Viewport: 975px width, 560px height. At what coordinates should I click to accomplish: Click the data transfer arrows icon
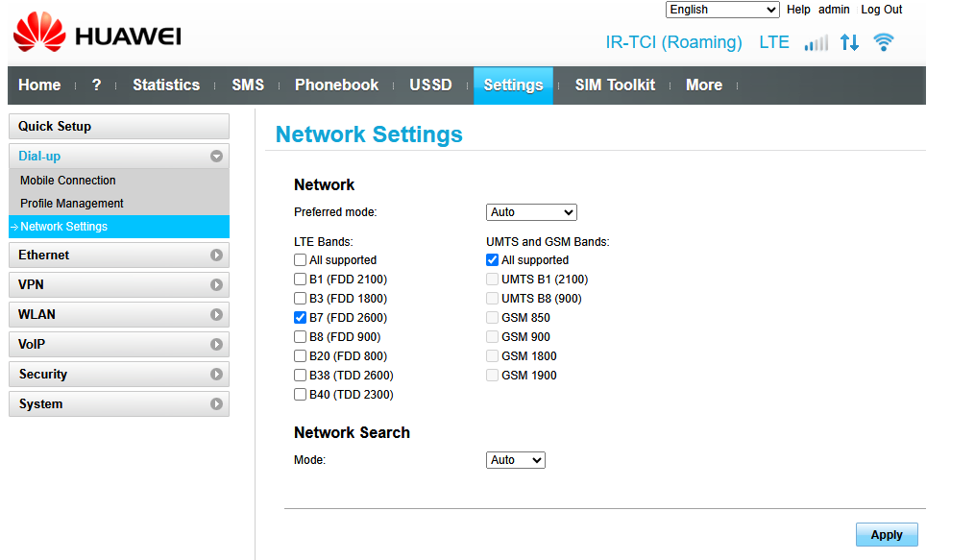point(849,42)
